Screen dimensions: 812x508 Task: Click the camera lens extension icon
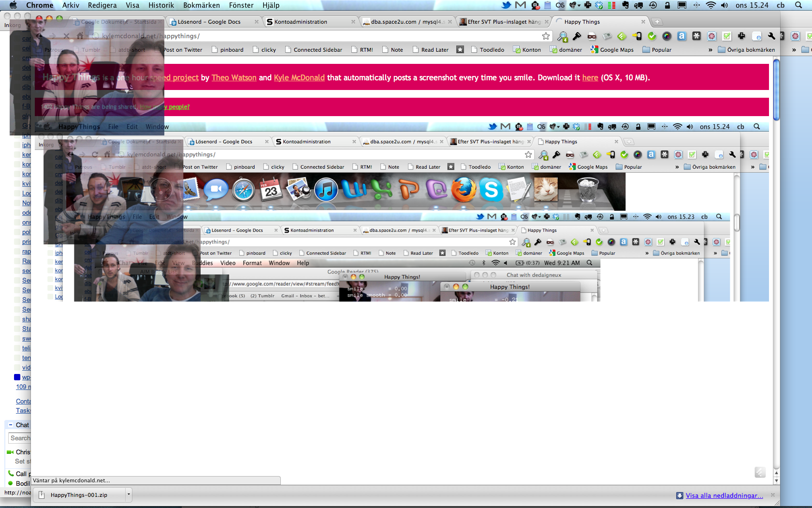pyautogui.click(x=667, y=36)
